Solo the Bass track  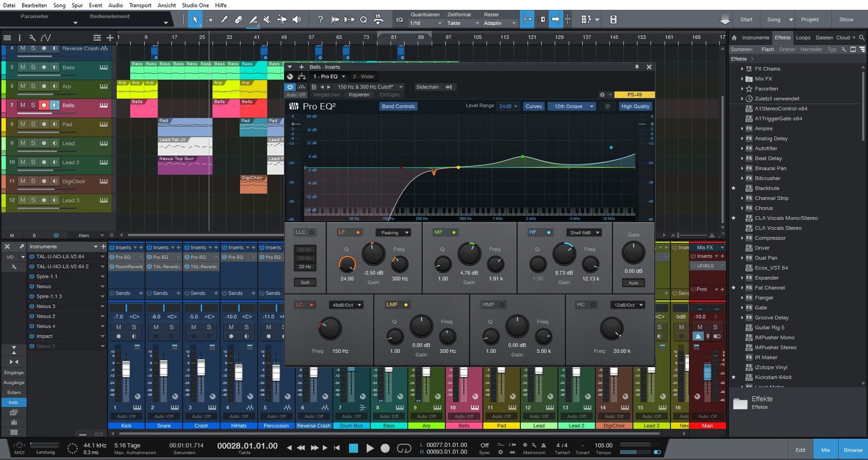pos(33,67)
